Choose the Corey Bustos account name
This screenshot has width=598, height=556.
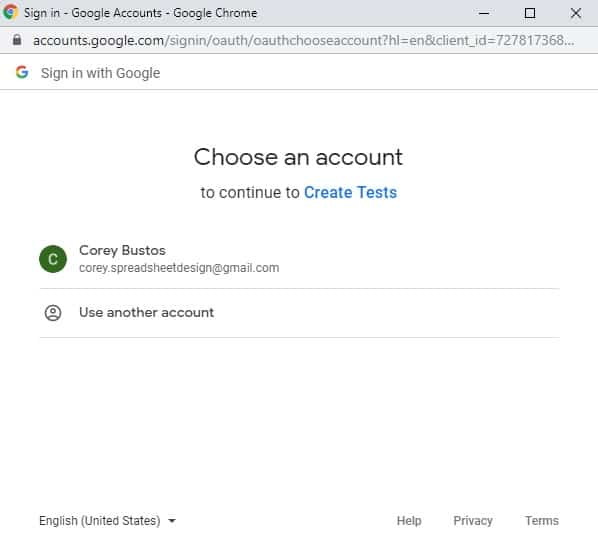122,251
